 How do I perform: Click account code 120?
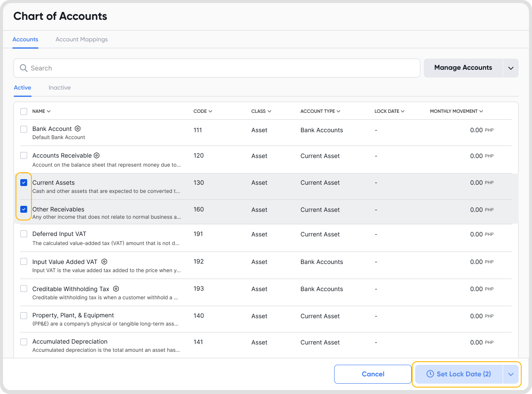199,155
